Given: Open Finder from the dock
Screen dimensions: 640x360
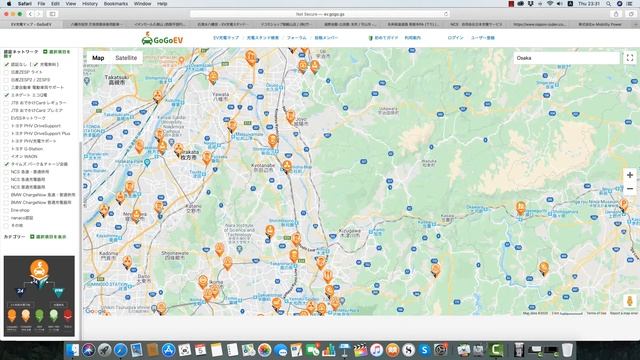Looking at the screenshot, I should [73, 350].
